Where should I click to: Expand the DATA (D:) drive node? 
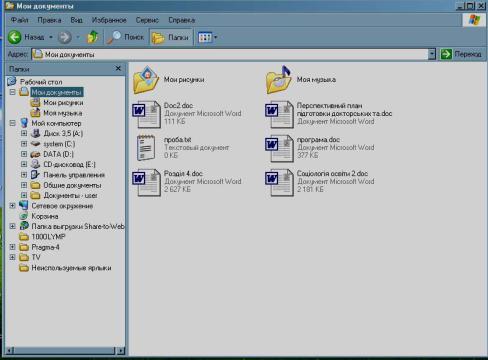(24, 154)
